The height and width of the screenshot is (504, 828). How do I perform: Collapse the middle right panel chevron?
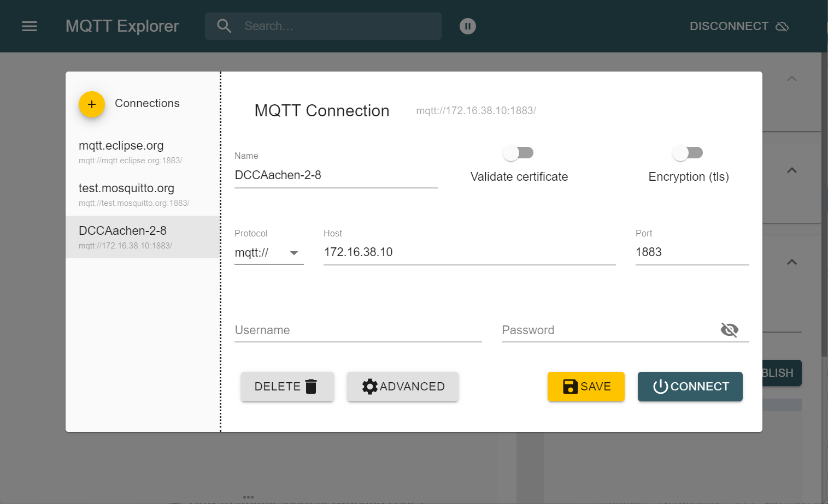click(x=791, y=170)
